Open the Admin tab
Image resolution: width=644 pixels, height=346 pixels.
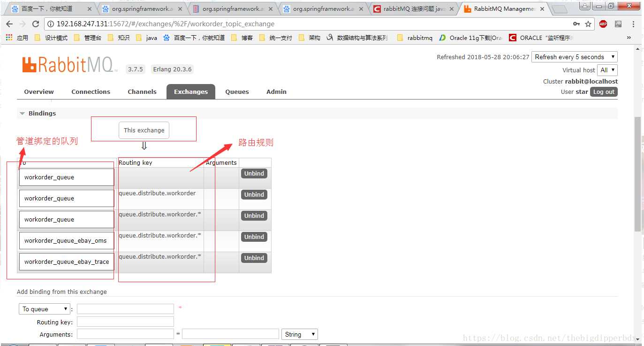(276, 92)
